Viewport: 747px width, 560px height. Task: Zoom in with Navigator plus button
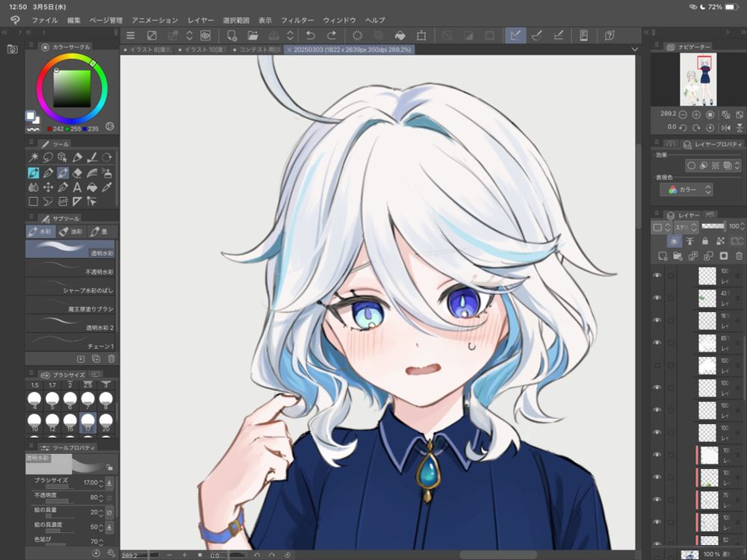click(x=696, y=115)
